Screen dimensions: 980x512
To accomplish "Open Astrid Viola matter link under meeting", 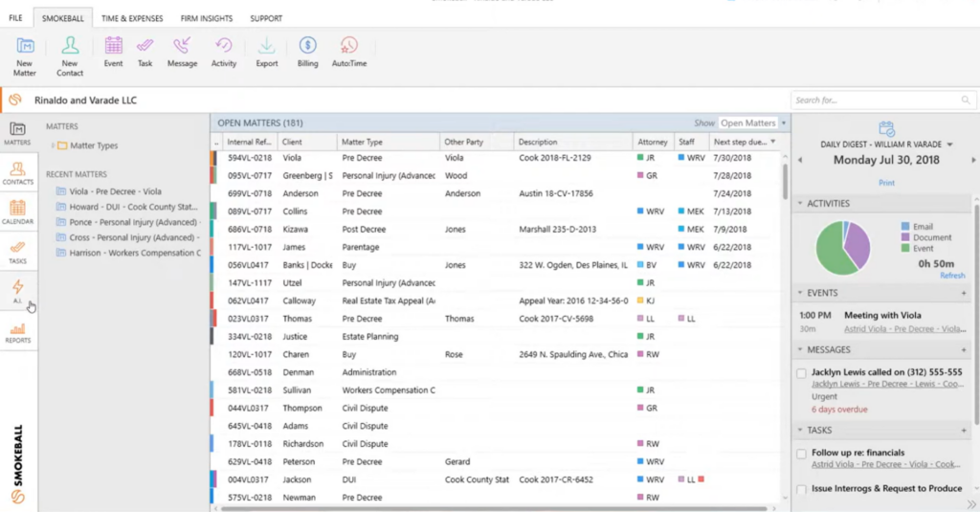I will pos(905,329).
